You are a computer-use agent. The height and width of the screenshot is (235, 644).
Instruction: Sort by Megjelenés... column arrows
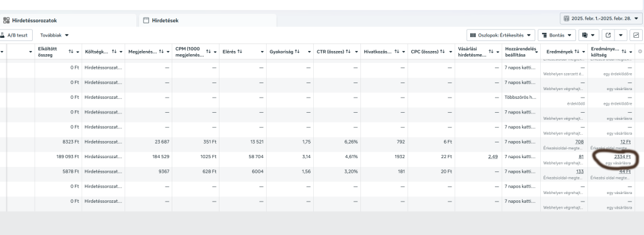coord(162,52)
